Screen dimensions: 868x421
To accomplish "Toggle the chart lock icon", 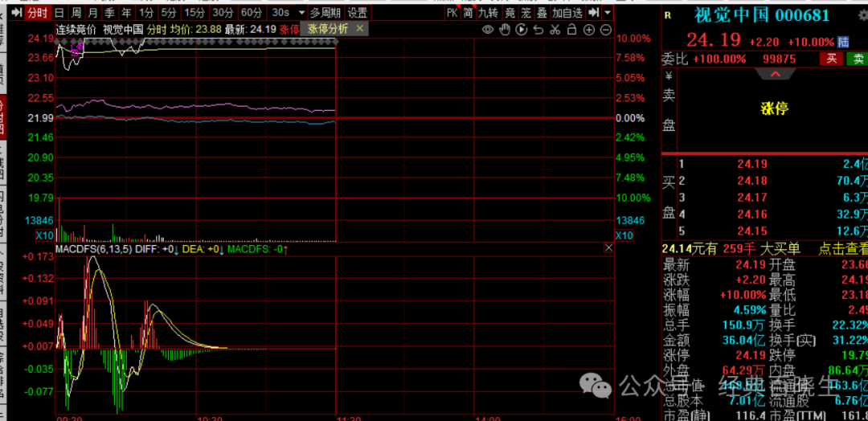I will tap(571, 30).
